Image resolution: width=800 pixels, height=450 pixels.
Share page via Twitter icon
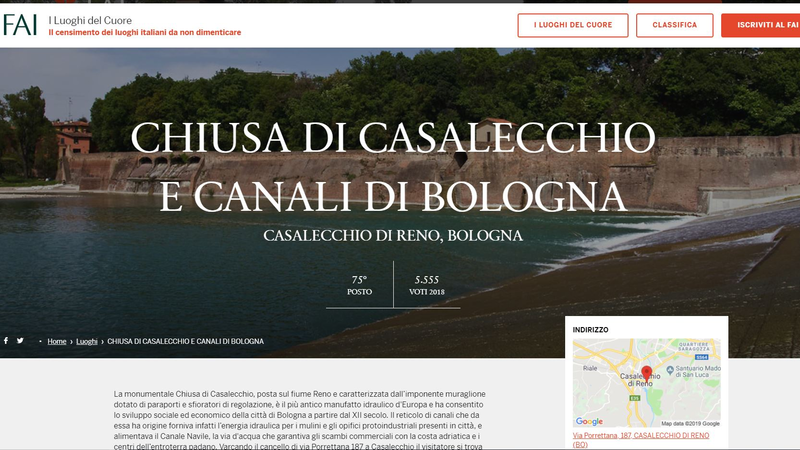coord(20,341)
